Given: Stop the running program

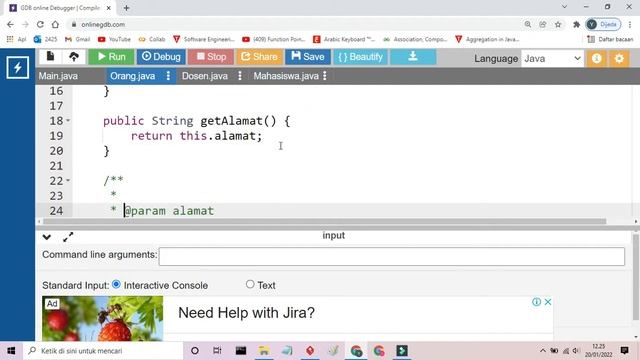Looking at the screenshot, I should [x=211, y=57].
